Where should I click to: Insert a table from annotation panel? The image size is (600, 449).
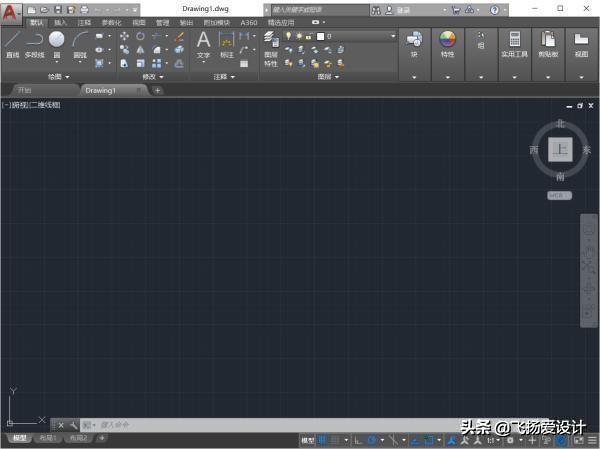coord(244,64)
